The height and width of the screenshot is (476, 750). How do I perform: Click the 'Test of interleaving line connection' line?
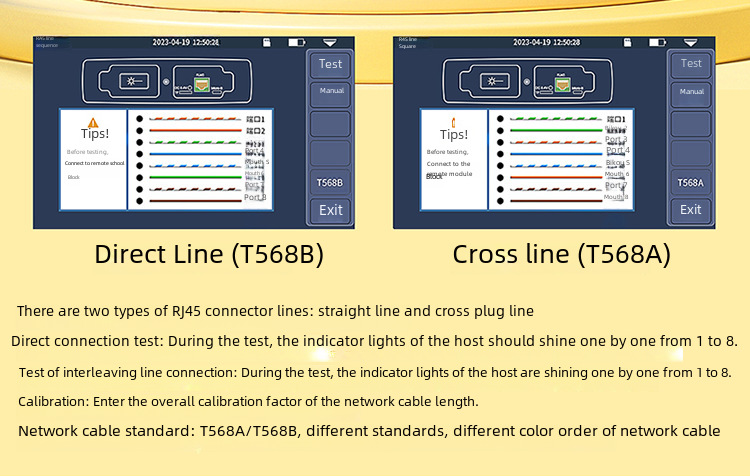coord(375,372)
